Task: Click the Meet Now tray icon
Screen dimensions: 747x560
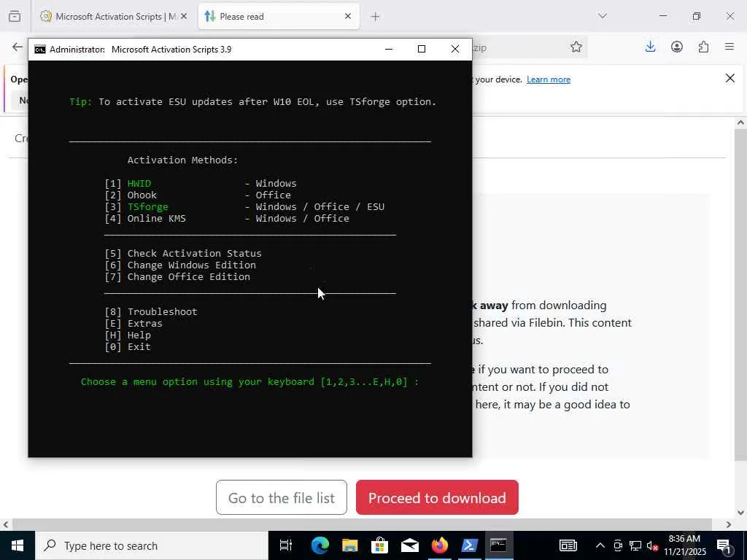Action: click(618, 545)
